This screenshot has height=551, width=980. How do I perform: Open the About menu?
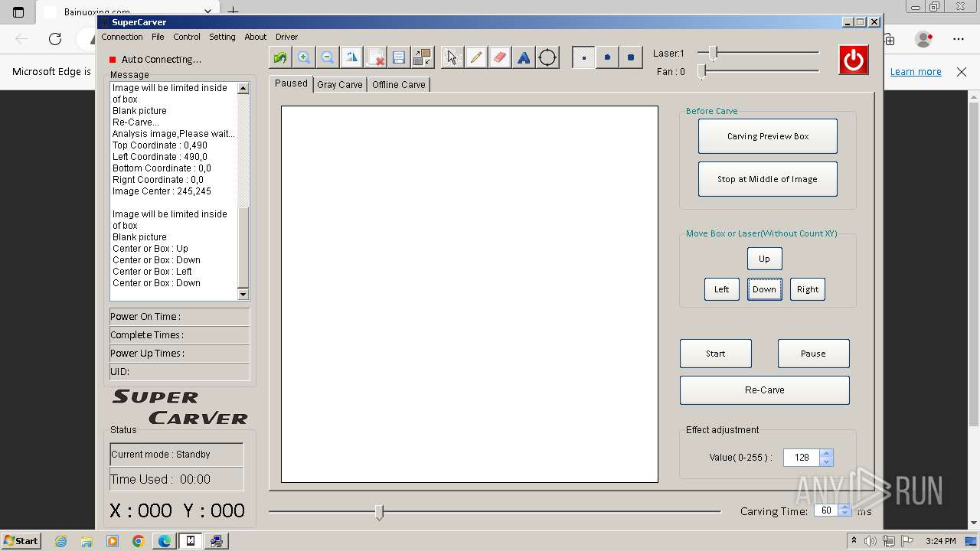256,37
